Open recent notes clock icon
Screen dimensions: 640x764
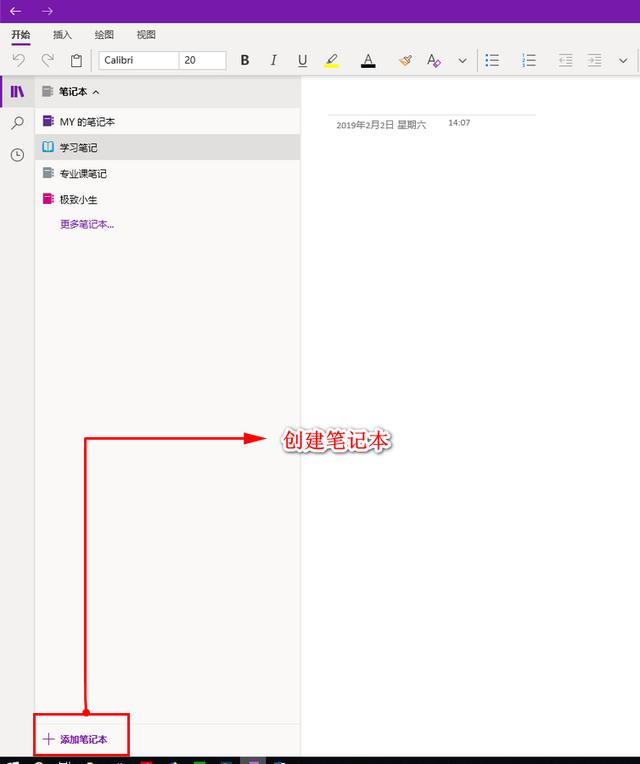[x=18, y=155]
